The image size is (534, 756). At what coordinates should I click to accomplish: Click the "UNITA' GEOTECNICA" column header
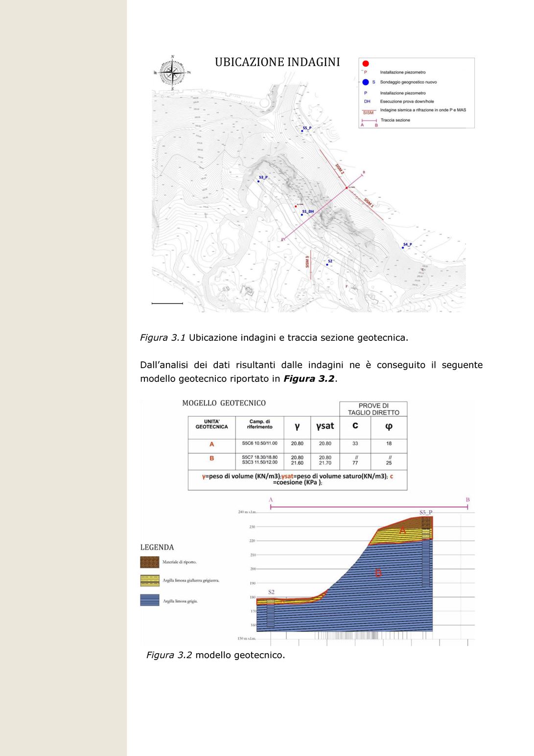coord(211,424)
